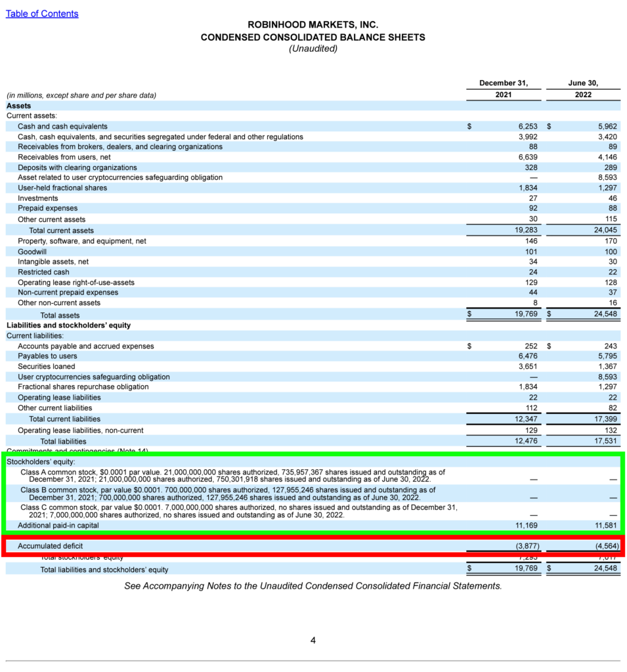Click segregated securities value 3,992
Image resolution: width=627 pixels, height=672 pixels.
pos(527,136)
